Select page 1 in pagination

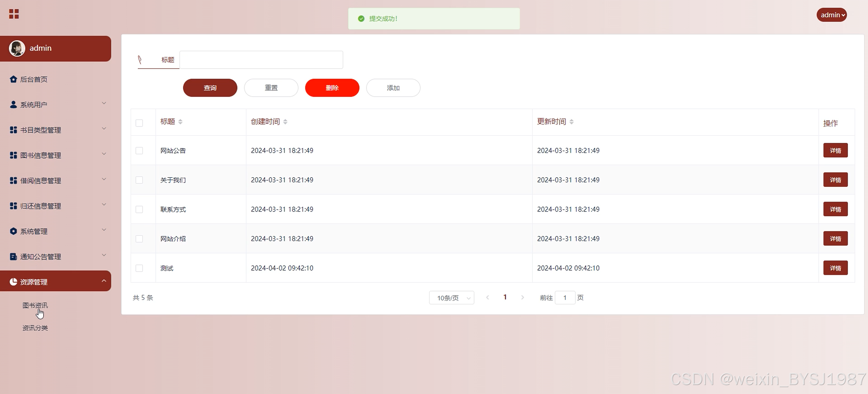(x=505, y=297)
